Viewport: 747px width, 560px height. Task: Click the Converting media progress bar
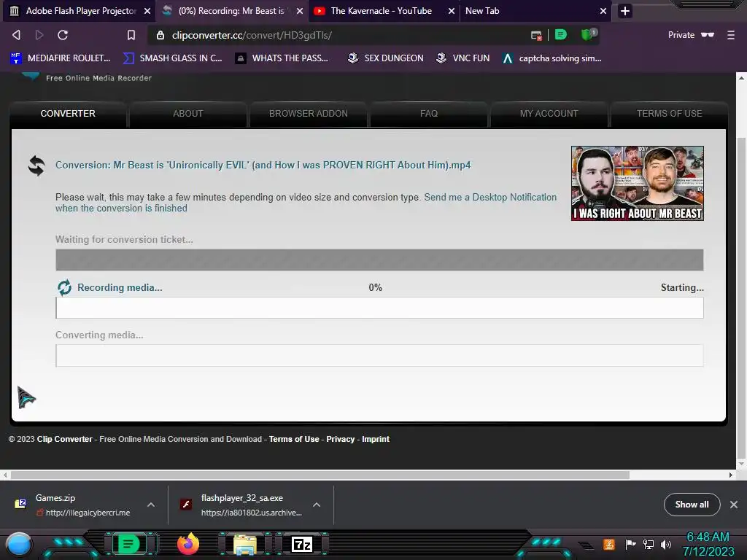[x=379, y=356]
